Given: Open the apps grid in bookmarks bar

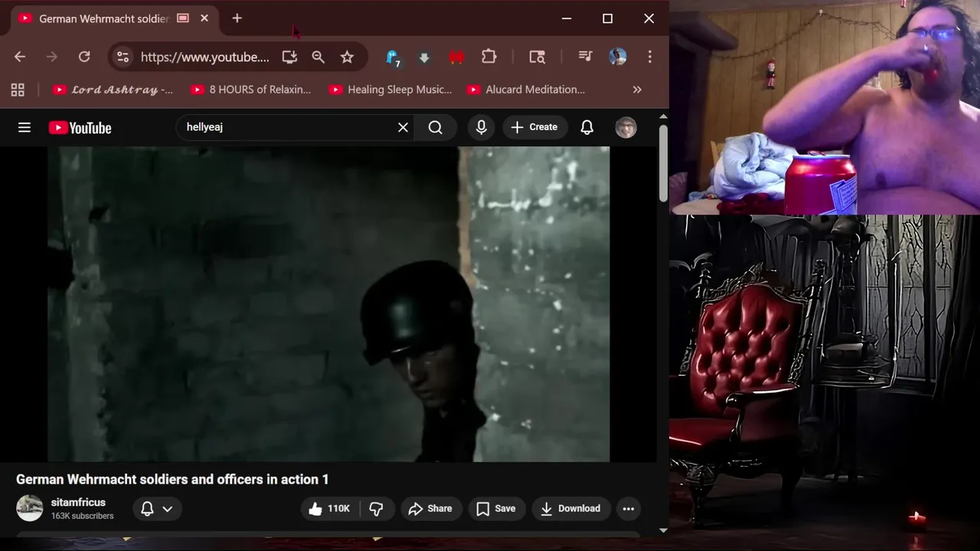Looking at the screenshot, I should click(18, 90).
